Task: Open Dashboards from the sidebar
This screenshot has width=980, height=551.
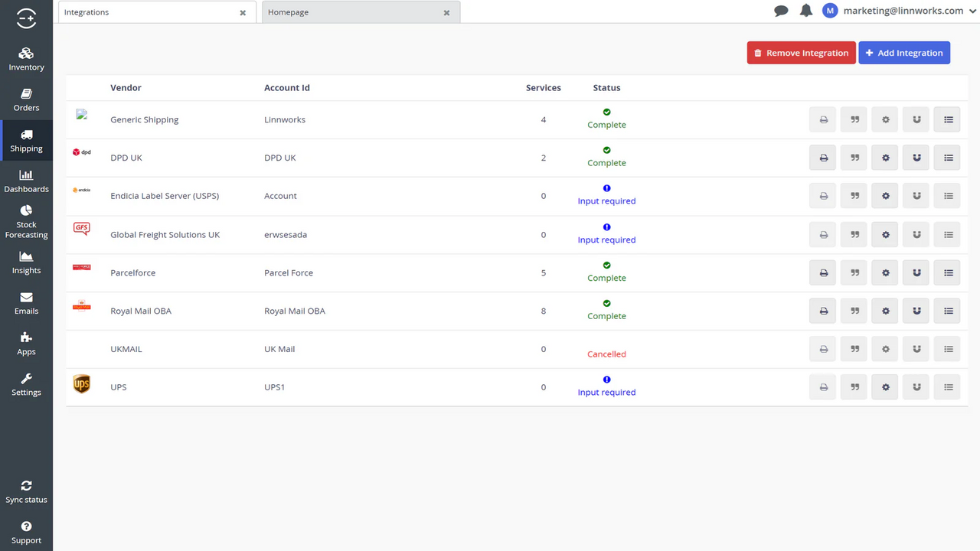Action: coord(26,181)
